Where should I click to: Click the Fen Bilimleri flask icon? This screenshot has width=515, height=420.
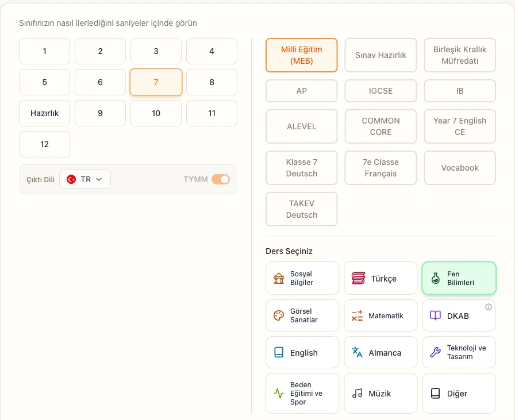[436, 278]
